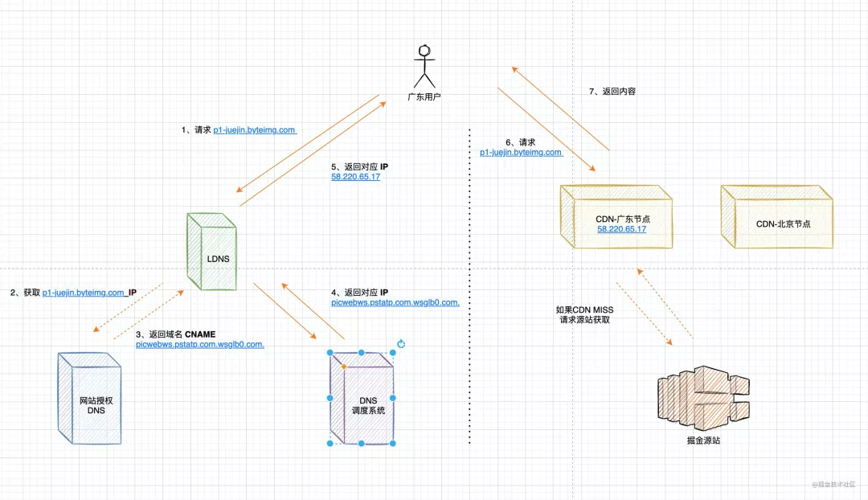Select the green LDNS server shape
Viewport: 868px width, 500px height.
tap(212, 252)
